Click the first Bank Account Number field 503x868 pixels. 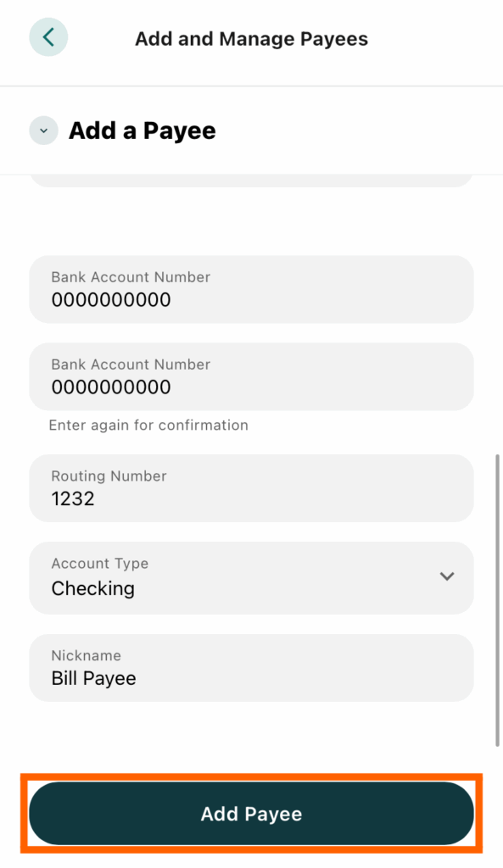click(251, 289)
